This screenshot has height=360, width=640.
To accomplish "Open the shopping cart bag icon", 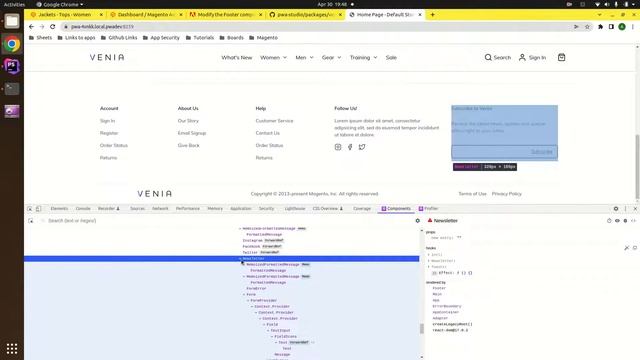I will [x=561, y=58].
